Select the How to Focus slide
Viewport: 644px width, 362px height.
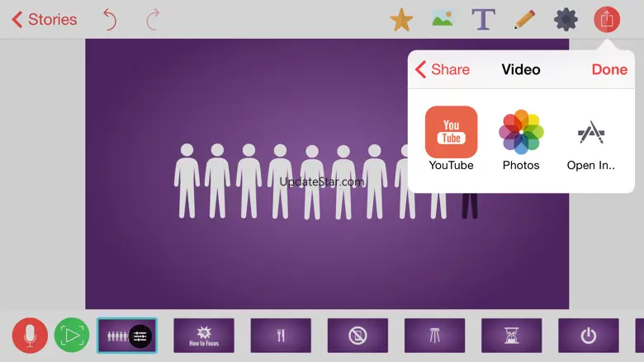pos(204,336)
